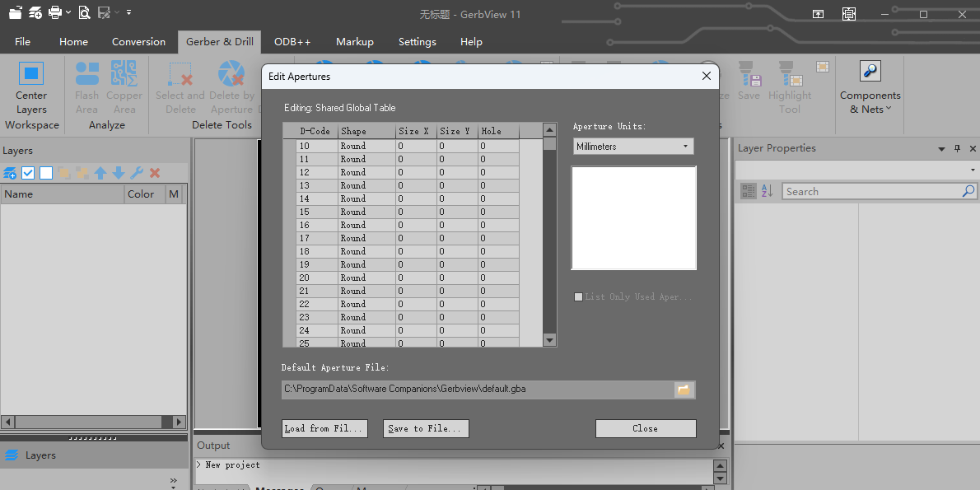Pin the Layer Properties panel
This screenshot has height=490, width=980.
click(957, 149)
